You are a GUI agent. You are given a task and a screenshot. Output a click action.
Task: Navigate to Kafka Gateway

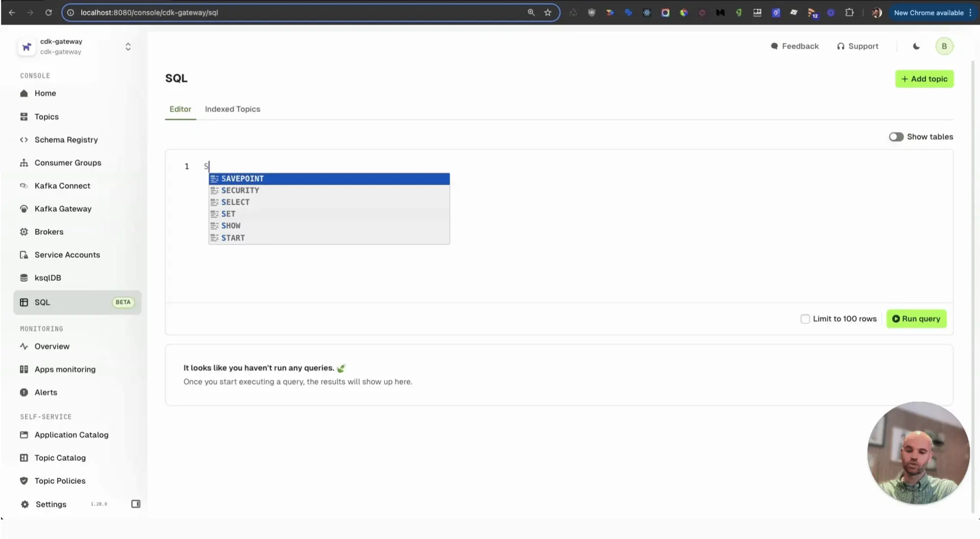(63, 208)
